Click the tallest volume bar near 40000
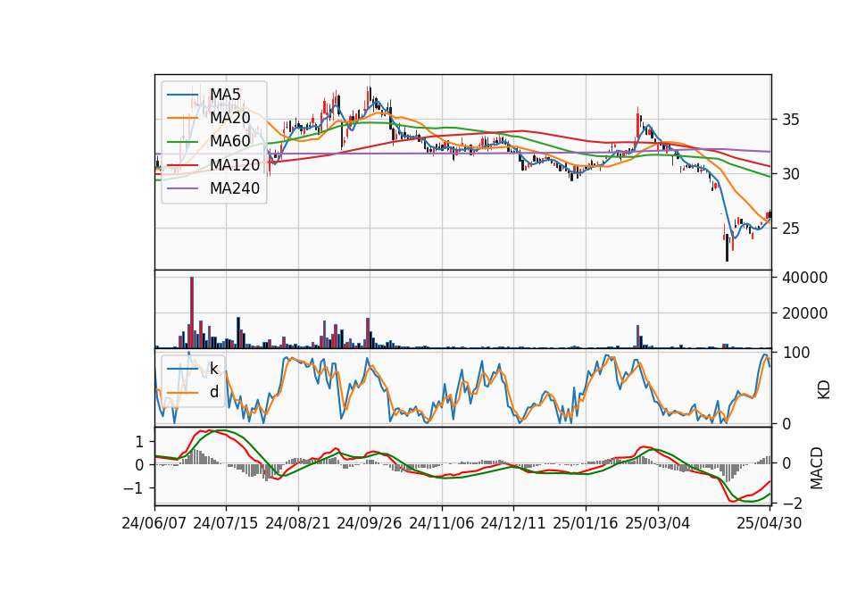 [192, 312]
